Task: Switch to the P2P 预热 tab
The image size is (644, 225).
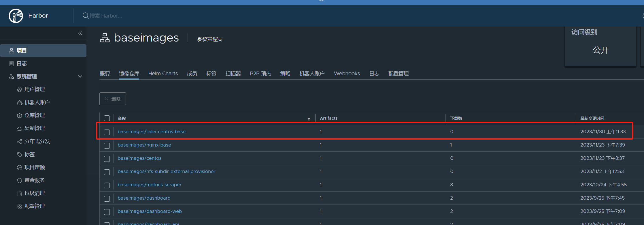Action: click(260, 74)
